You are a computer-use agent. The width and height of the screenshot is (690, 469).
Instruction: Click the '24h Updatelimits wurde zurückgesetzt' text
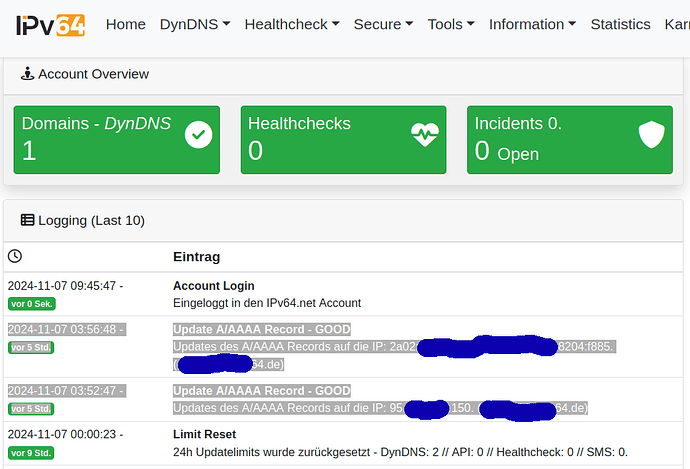[x=400, y=452]
